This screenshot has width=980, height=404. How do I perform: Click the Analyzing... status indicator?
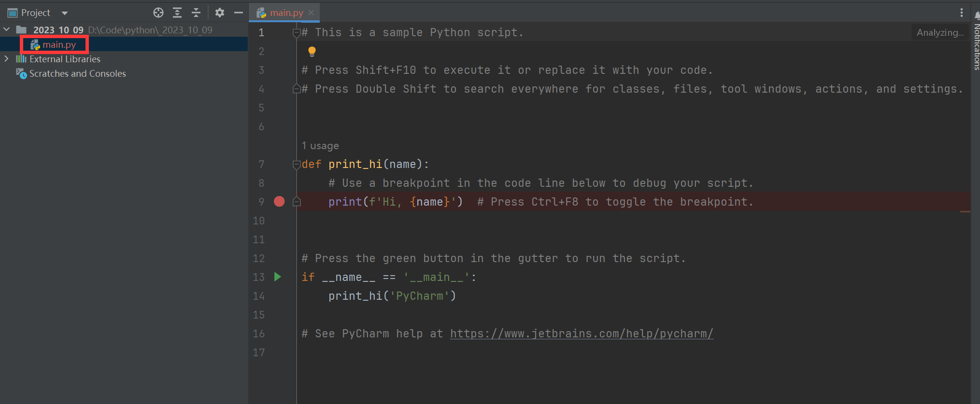pos(940,32)
